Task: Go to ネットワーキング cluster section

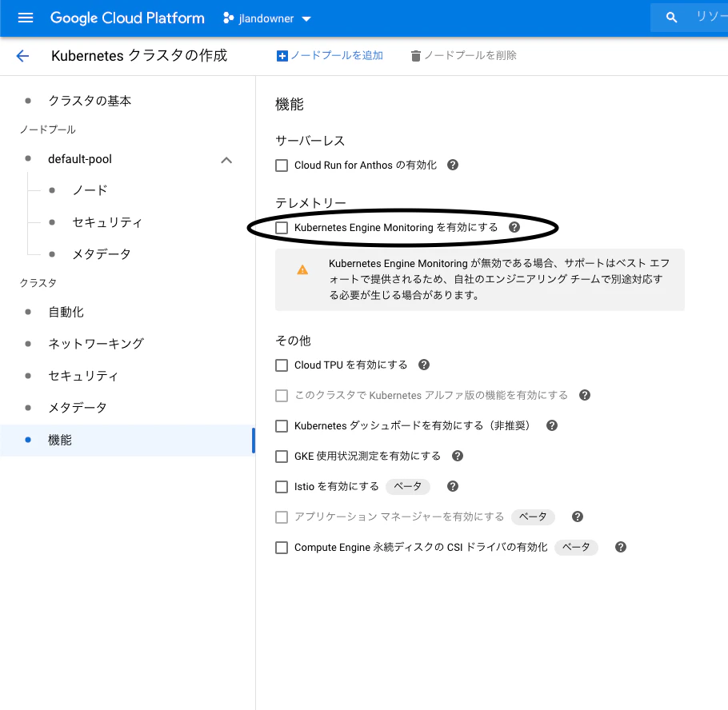Action: pyautogui.click(x=96, y=344)
